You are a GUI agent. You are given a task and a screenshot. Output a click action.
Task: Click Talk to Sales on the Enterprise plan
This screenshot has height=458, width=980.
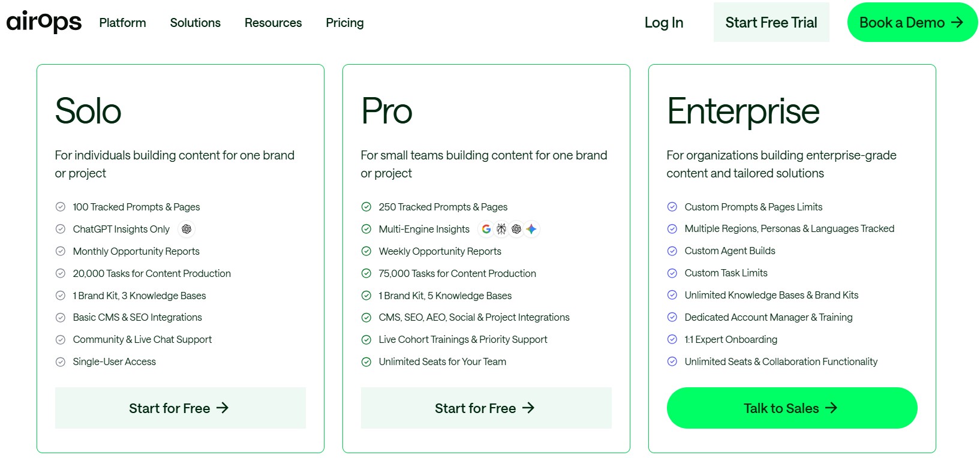tap(792, 408)
